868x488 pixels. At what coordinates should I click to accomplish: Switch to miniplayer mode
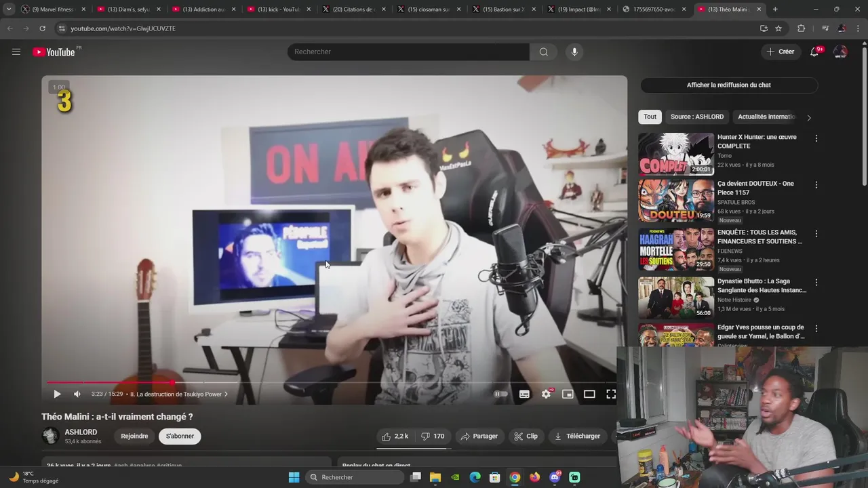tap(568, 394)
